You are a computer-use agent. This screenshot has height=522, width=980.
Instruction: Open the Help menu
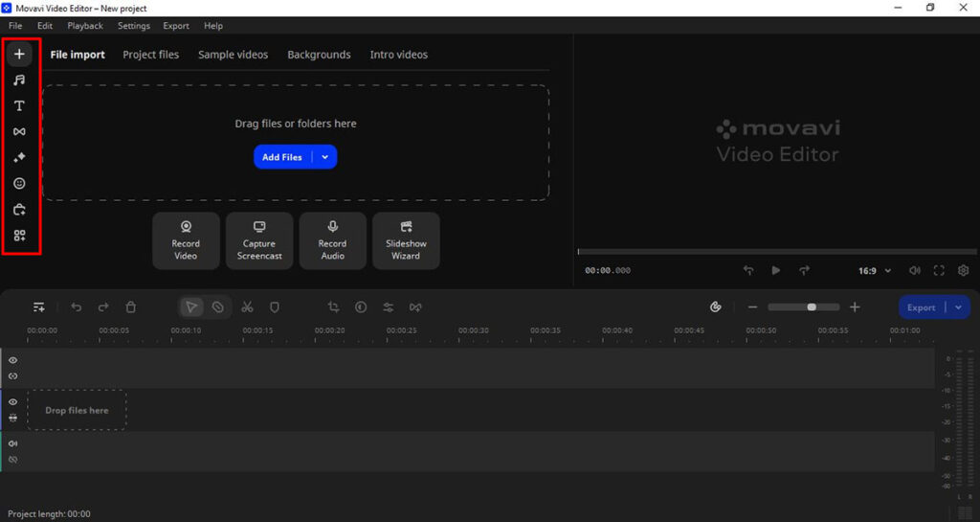(213, 26)
